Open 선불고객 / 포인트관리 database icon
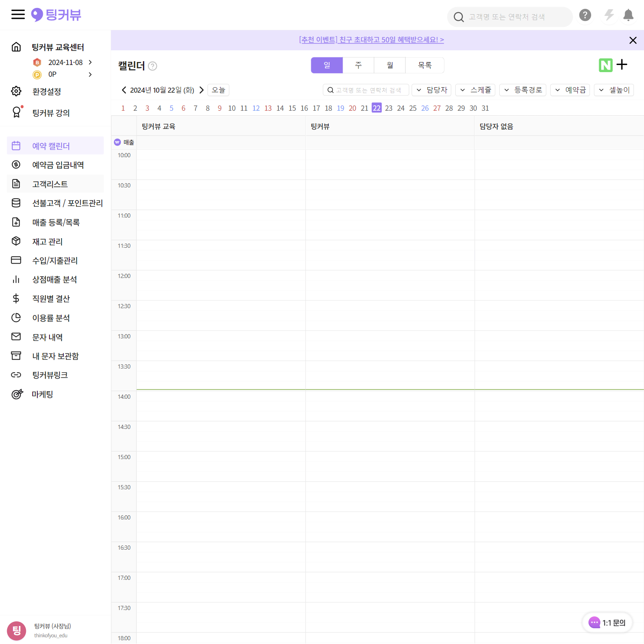Viewport: 644px width, 644px height. (16, 203)
